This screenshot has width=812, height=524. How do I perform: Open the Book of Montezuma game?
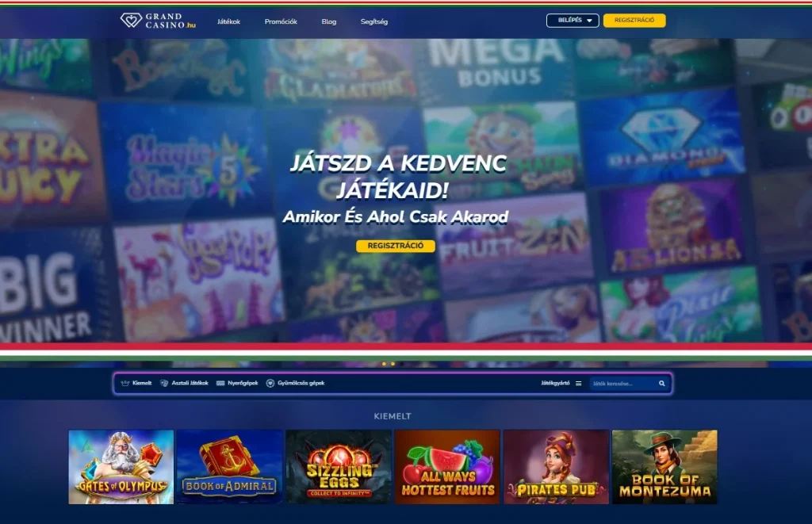tap(665, 467)
